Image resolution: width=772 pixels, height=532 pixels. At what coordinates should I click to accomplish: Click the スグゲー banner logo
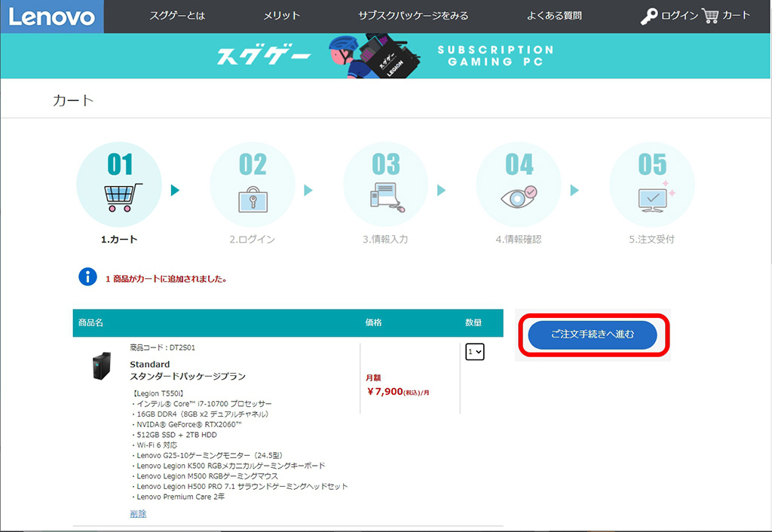point(264,57)
